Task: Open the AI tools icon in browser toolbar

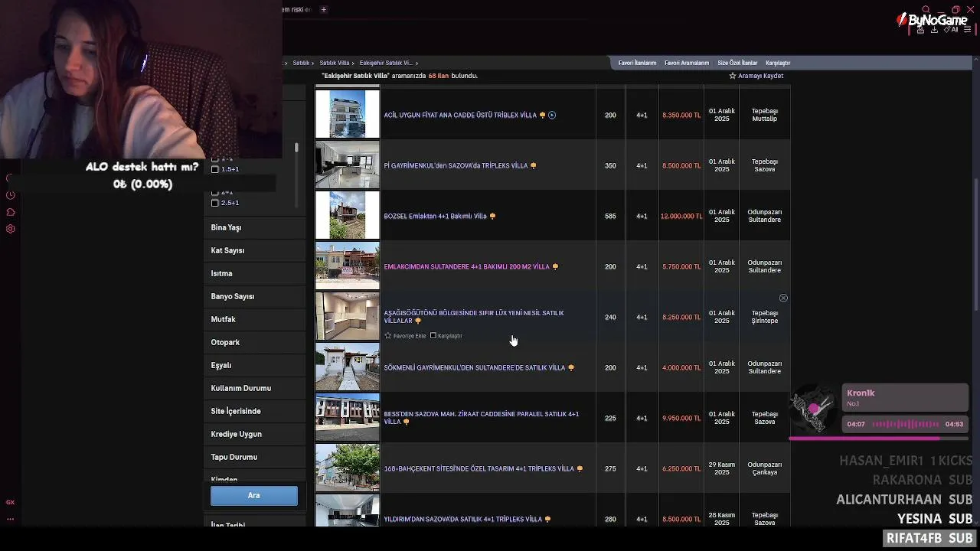Action: click(951, 30)
